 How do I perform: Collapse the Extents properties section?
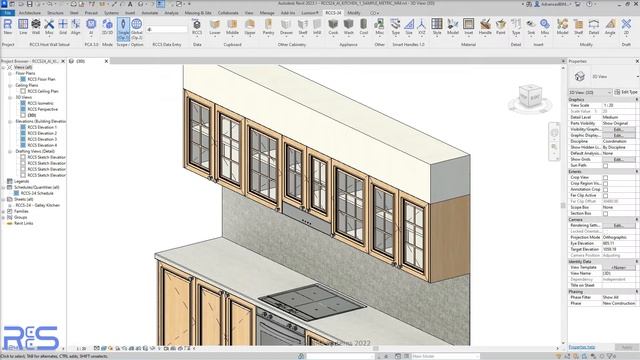pyautogui.click(x=636, y=172)
